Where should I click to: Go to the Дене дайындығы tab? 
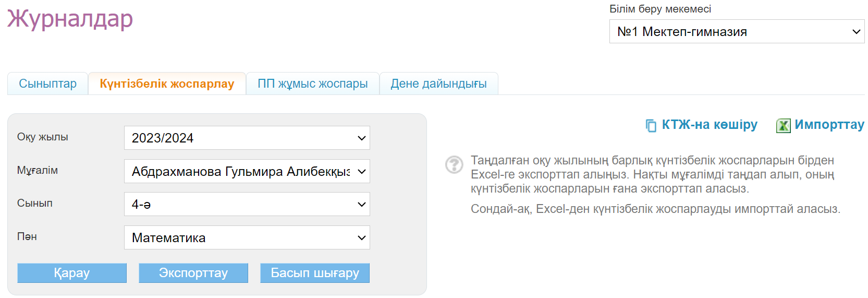[x=438, y=84]
